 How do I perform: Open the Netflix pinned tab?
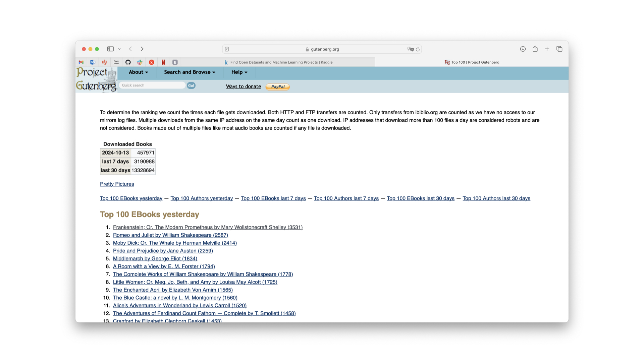click(x=163, y=62)
